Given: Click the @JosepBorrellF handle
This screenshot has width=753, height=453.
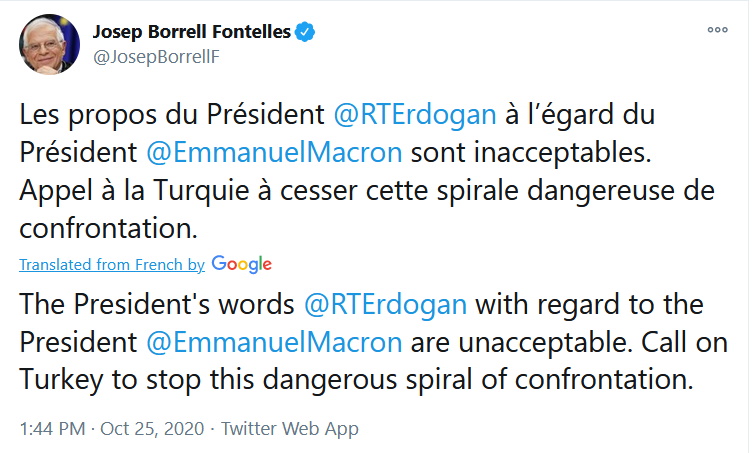Looking at the screenshot, I should pos(156,56).
